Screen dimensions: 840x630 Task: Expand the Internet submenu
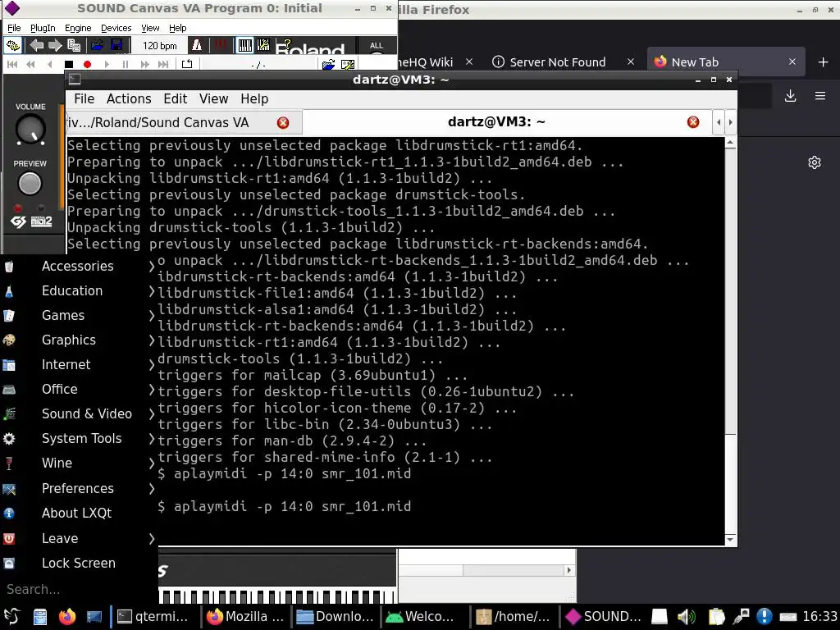[x=79, y=365]
